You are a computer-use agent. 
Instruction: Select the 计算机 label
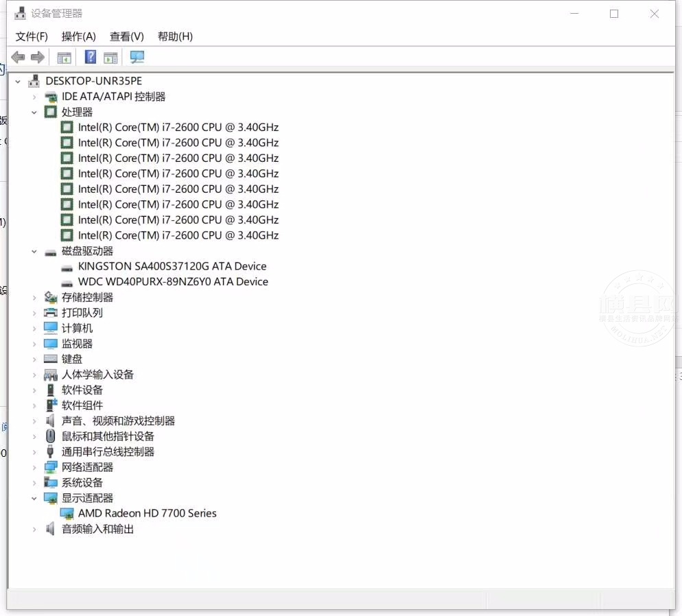(x=77, y=328)
